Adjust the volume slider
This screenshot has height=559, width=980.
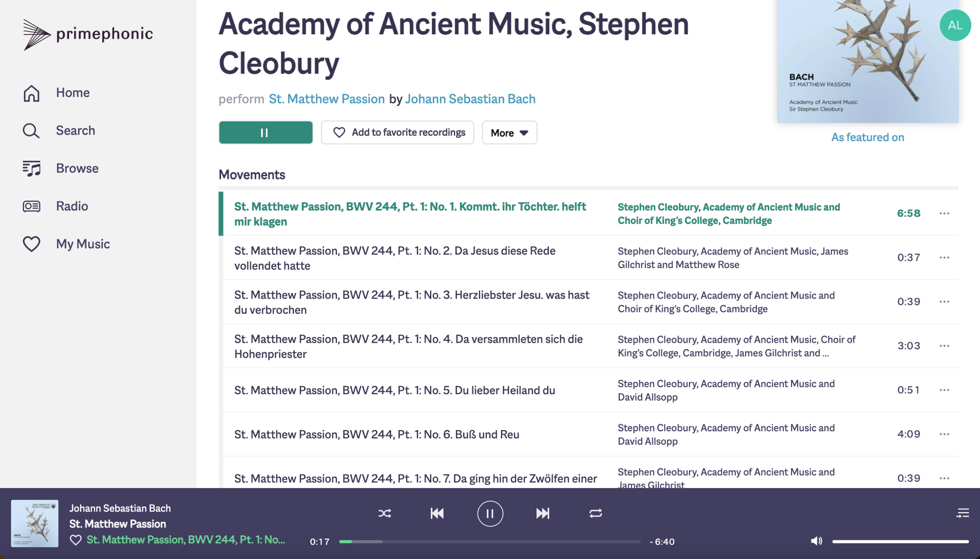point(900,541)
